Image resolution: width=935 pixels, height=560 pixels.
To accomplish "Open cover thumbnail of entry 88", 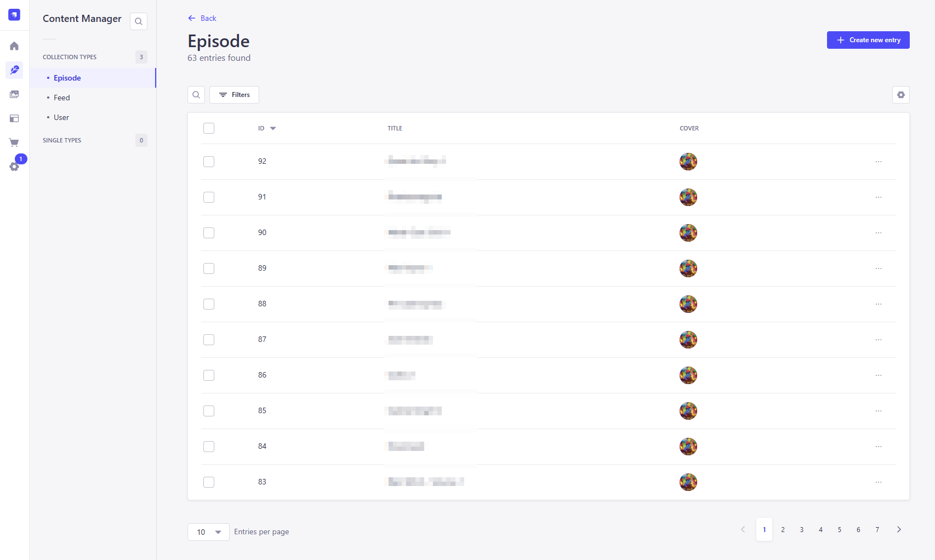I will (x=688, y=304).
